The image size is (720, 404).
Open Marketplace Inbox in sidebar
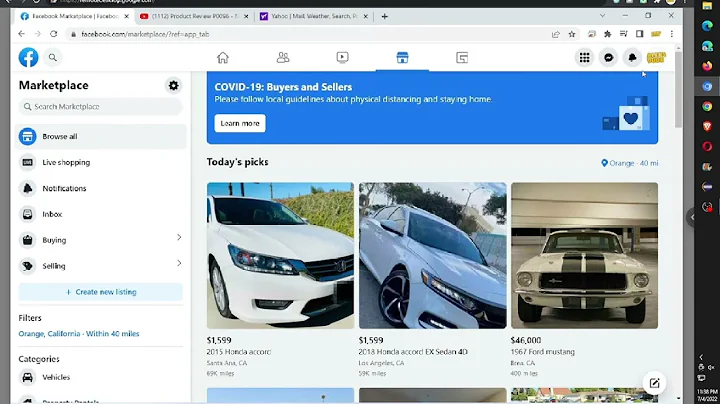coord(101,214)
